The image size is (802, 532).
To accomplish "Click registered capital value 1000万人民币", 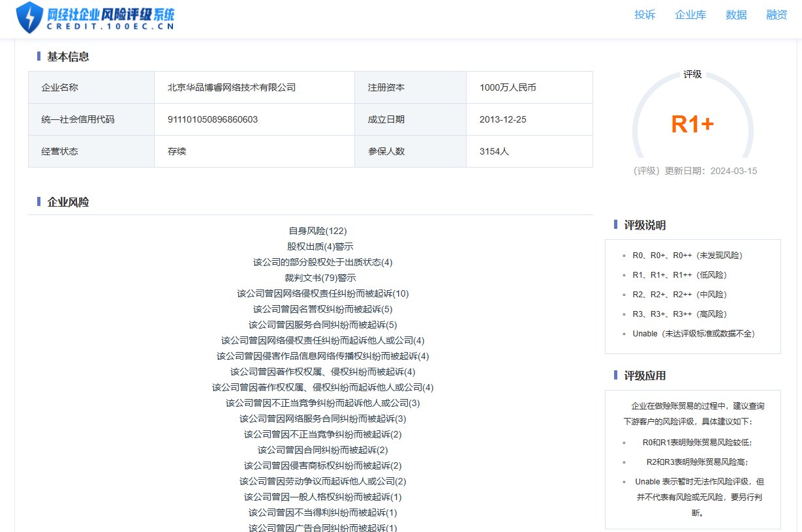I will (x=508, y=87).
